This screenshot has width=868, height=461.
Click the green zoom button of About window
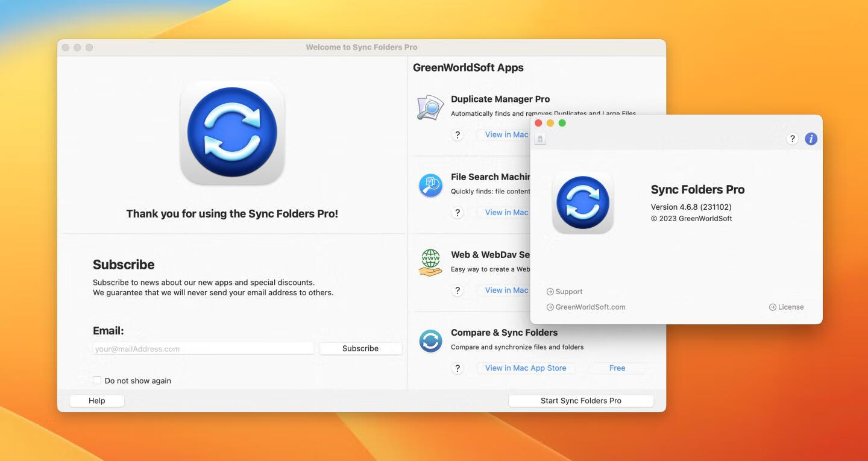562,123
